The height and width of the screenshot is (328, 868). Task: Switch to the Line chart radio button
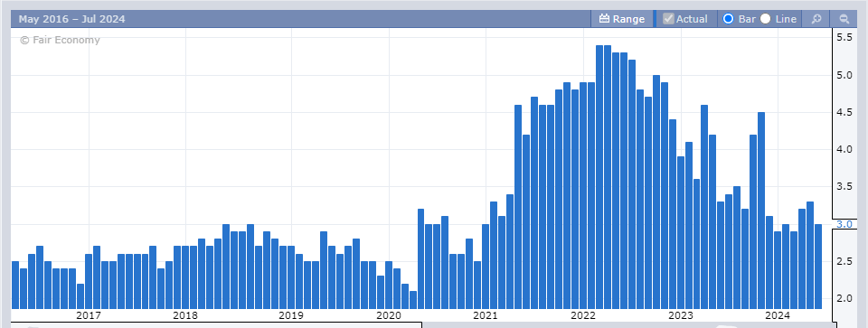click(766, 19)
